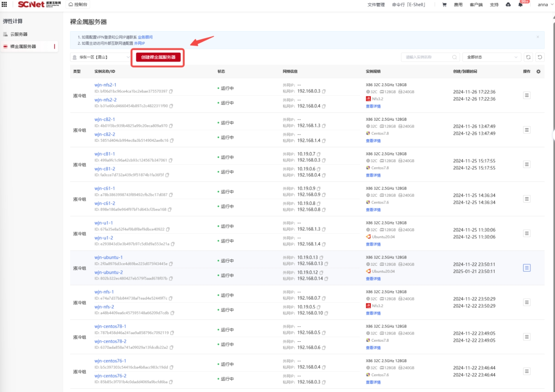Copy private IP 192.168.0.13 of wjn-ubuntu-1
The image size is (555, 392).
point(326,264)
